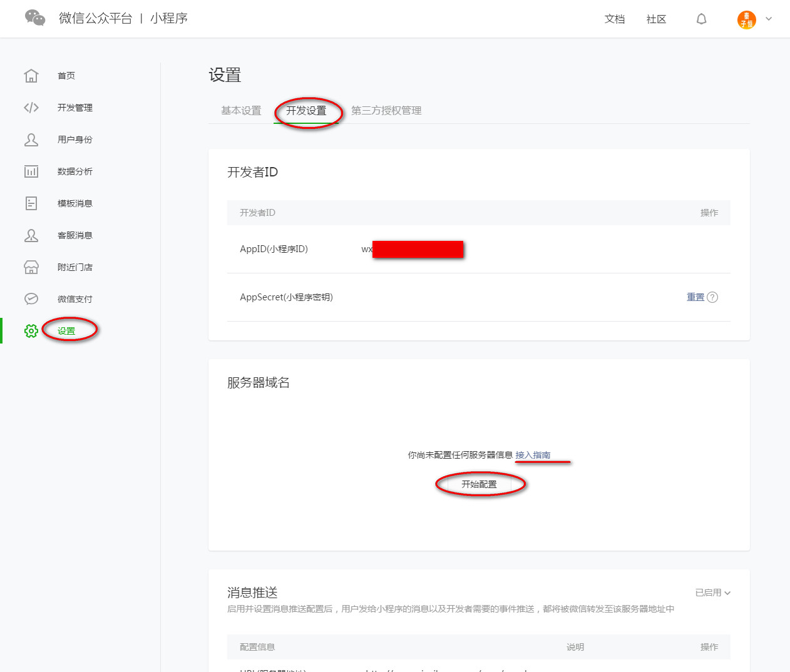Image resolution: width=790 pixels, height=672 pixels.
Task: Click the 开发者ID section heading
Action: (x=253, y=172)
